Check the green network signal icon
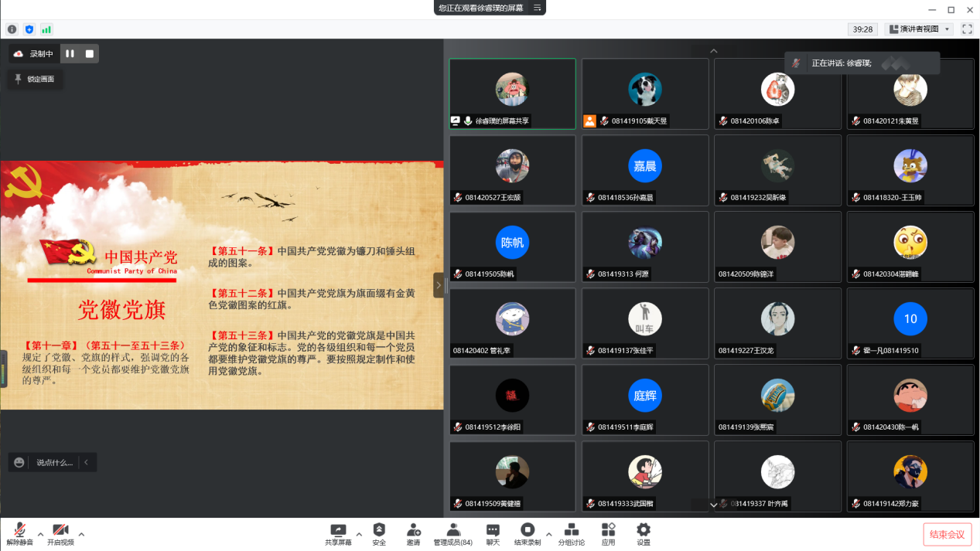The height and width of the screenshot is (551, 980). tap(46, 29)
